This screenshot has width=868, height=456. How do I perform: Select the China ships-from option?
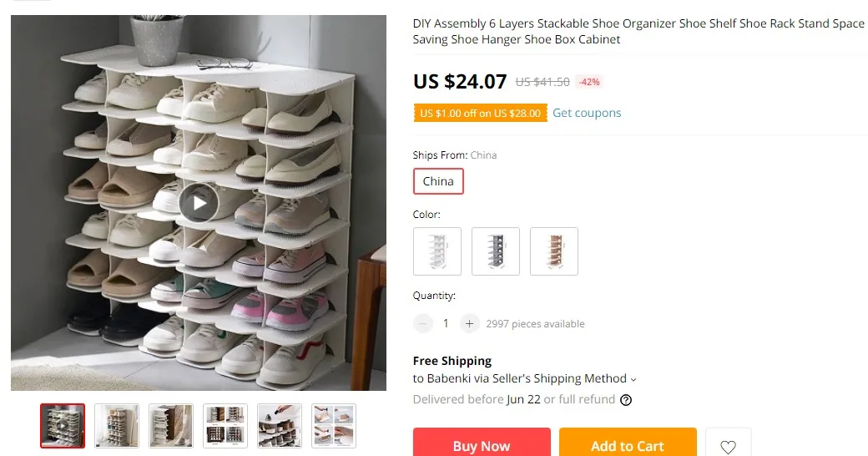click(438, 181)
